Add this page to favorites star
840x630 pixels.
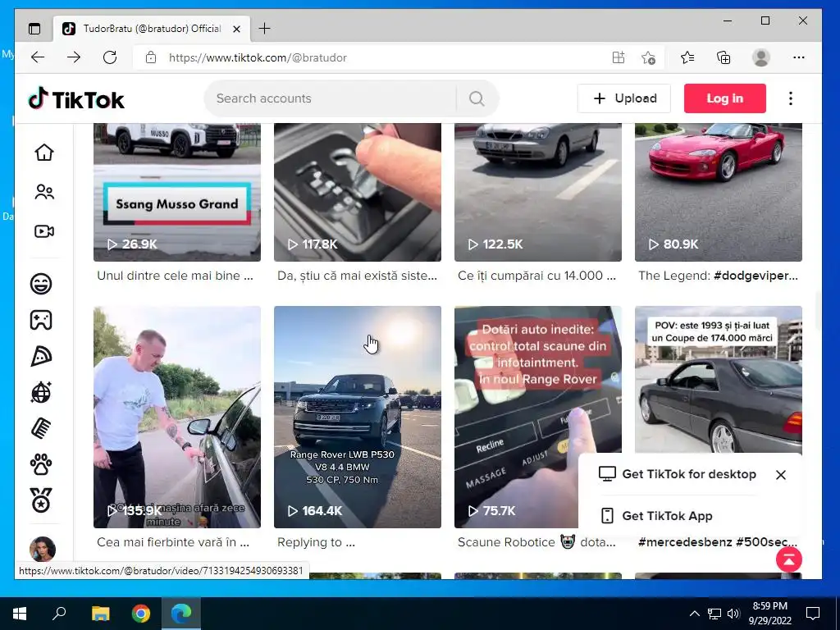click(649, 58)
